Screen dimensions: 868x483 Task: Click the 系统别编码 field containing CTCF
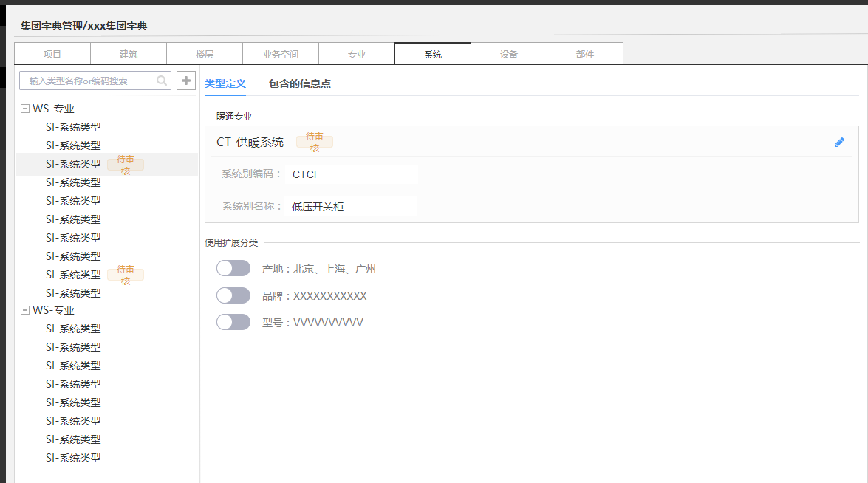coord(351,174)
